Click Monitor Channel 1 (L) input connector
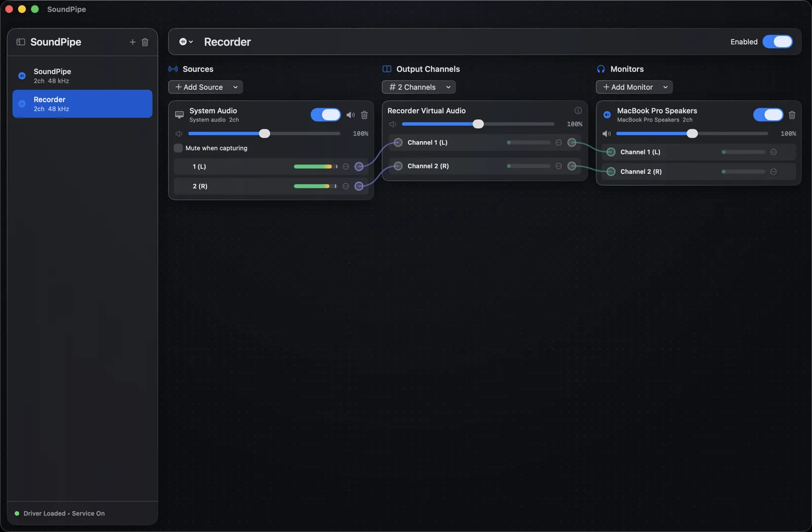The width and height of the screenshot is (812, 532). pos(611,152)
